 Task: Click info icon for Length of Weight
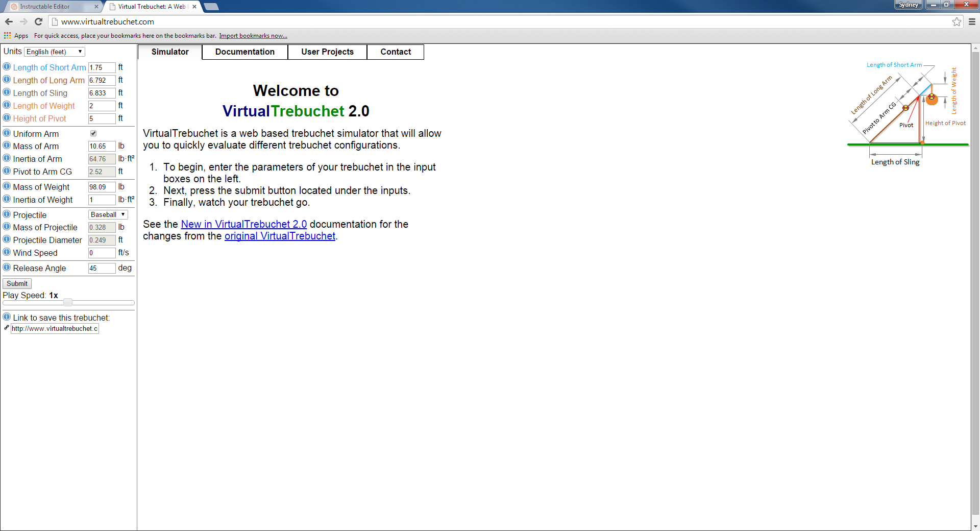[7, 105]
